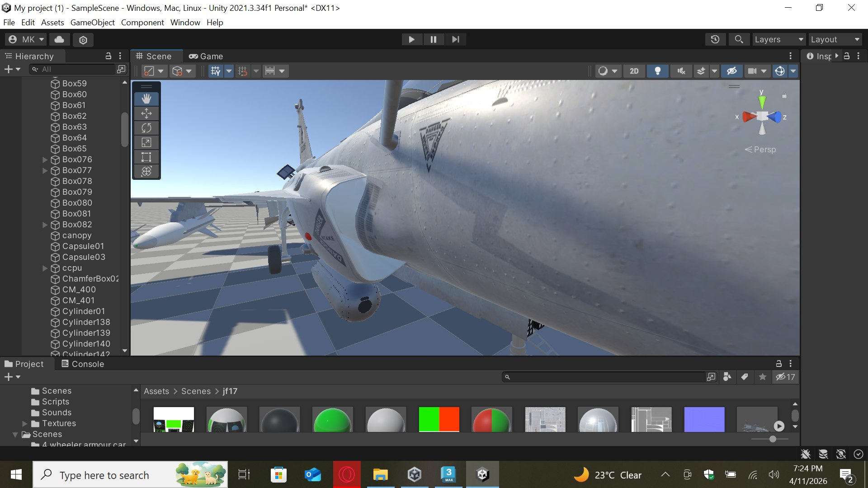Toggle hidden objects visibility in scene
This screenshot has width=868, height=488.
point(732,71)
